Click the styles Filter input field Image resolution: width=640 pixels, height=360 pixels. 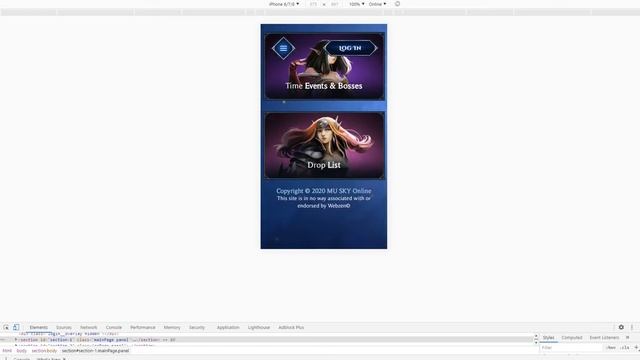[571, 348]
